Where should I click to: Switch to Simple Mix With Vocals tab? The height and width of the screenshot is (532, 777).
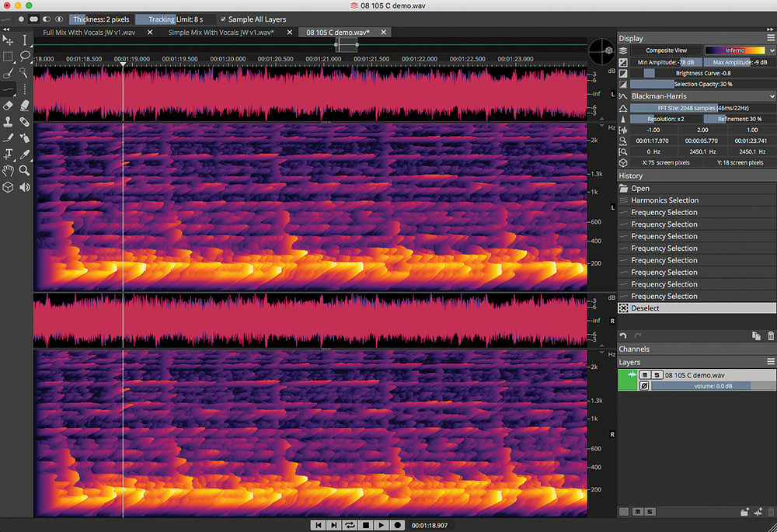pyautogui.click(x=220, y=33)
